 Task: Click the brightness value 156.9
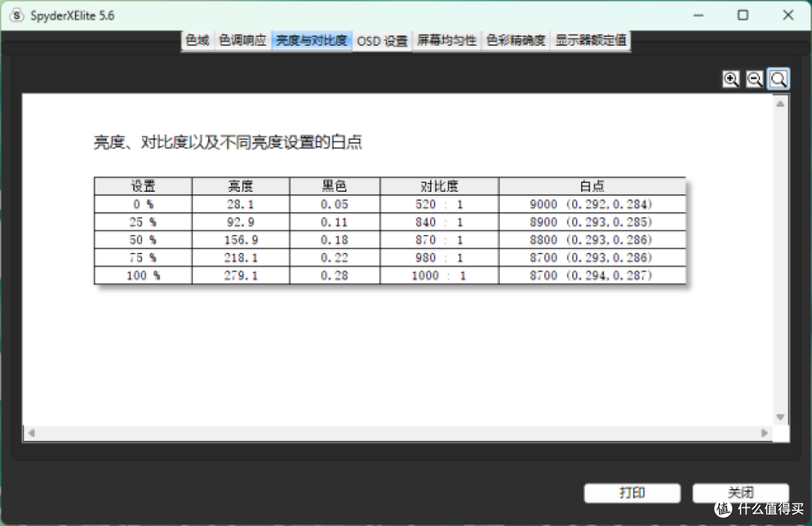(x=241, y=240)
